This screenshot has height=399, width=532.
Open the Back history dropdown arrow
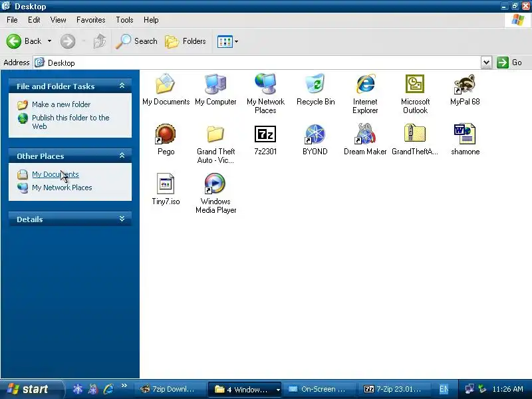click(49, 41)
